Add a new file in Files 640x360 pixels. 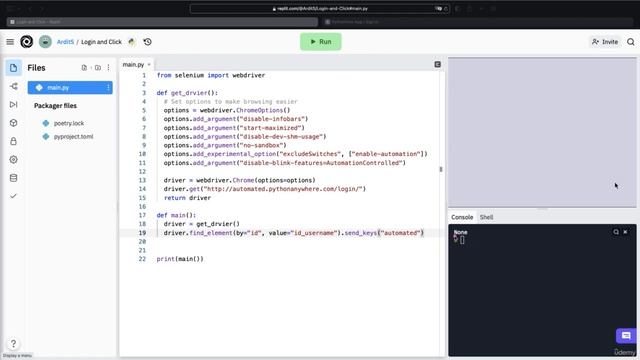click(x=84, y=68)
